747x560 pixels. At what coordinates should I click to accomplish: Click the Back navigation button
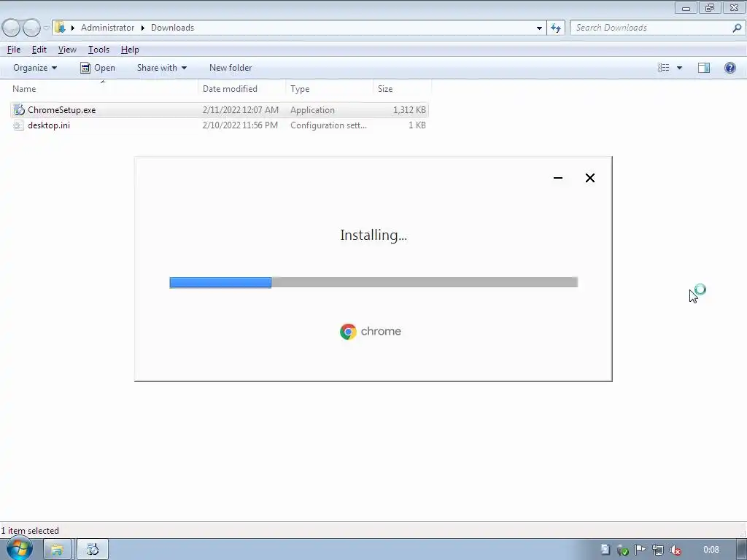click(12, 28)
